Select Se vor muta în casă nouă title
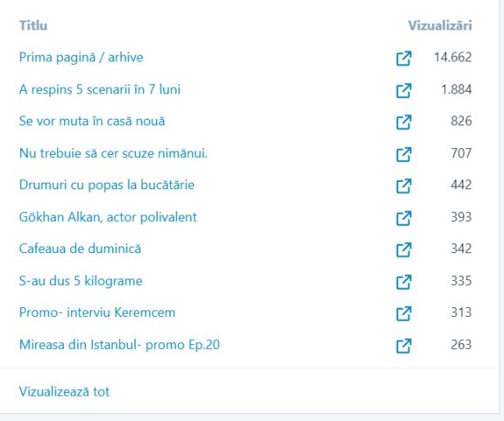 coord(92,121)
